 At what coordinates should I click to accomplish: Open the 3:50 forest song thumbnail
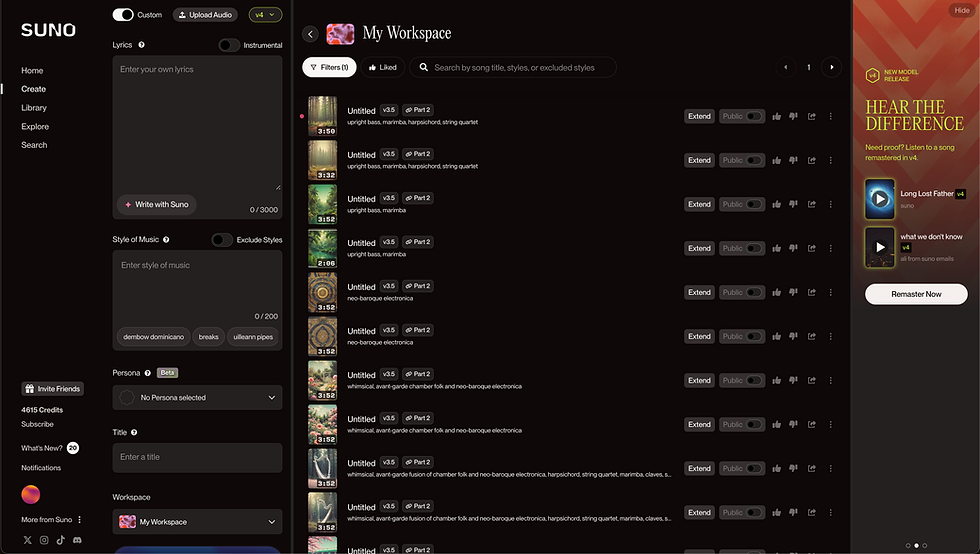coord(322,116)
